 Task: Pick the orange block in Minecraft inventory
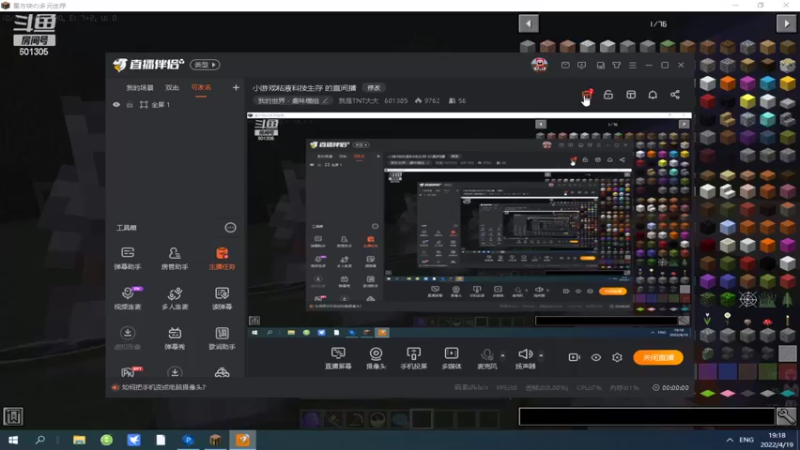coord(728,83)
